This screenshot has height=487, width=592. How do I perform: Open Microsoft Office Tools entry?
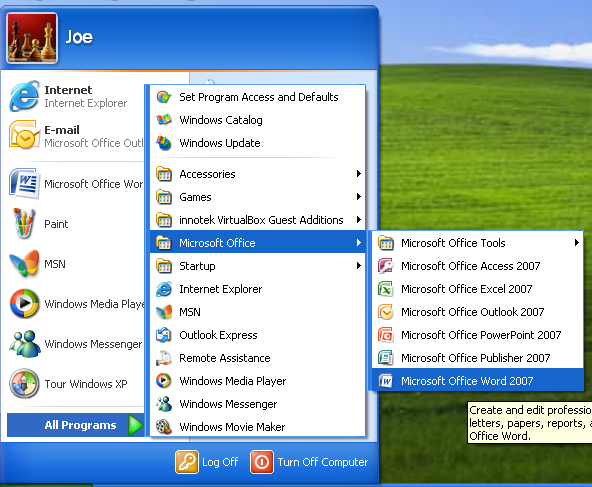coord(478,243)
